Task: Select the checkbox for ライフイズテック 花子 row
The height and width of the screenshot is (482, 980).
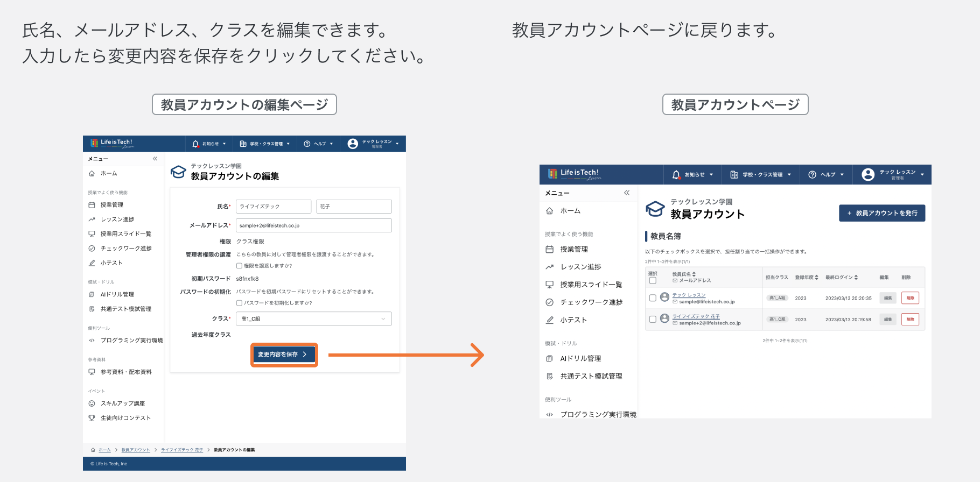Action: tap(653, 320)
